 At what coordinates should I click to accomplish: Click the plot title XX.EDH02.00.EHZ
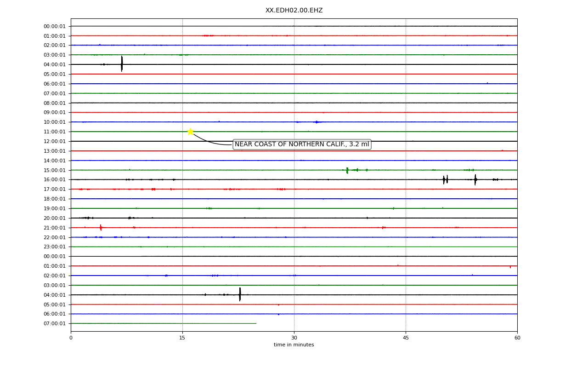(x=294, y=10)
